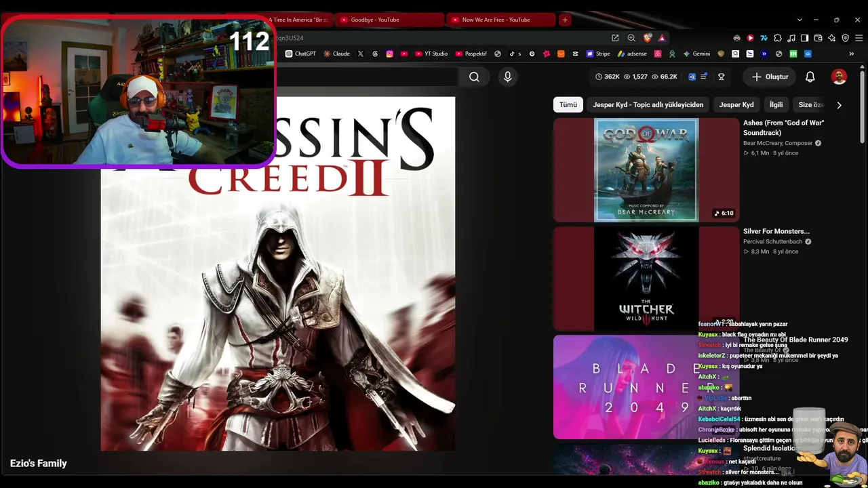This screenshot has height=488, width=868.
Task: Show more filter chips with right arrow
Action: (x=839, y=105)
